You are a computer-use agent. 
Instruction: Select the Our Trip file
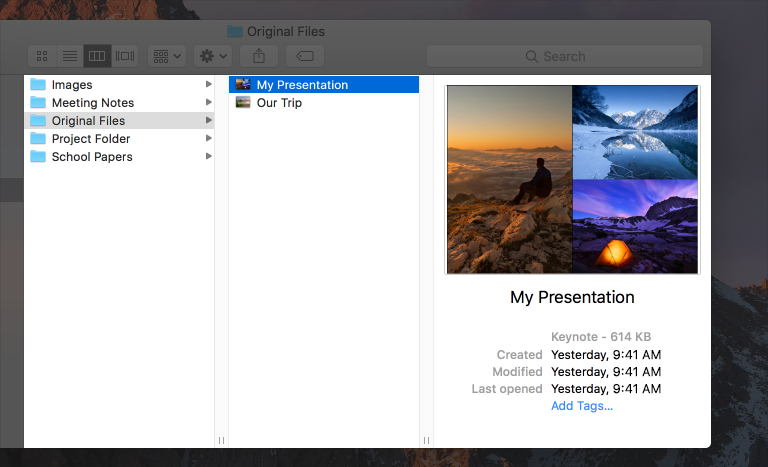[x=324, y=102]
